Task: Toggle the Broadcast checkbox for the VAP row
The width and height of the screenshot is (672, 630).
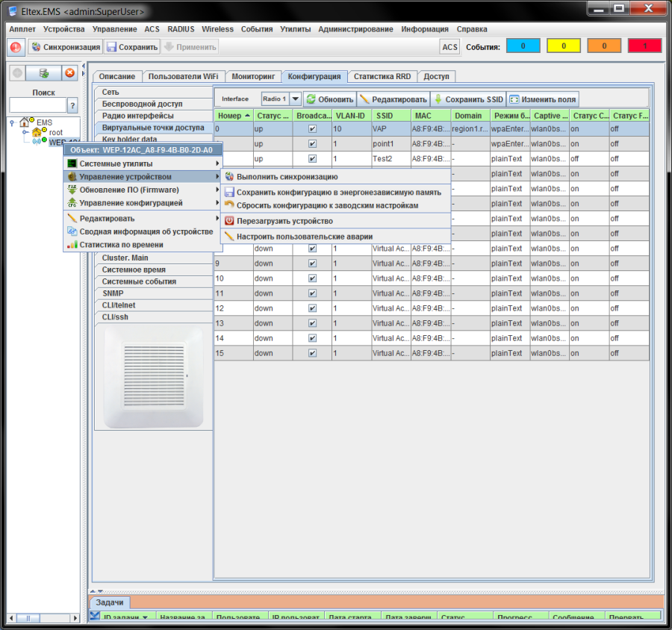Action: 312,129
